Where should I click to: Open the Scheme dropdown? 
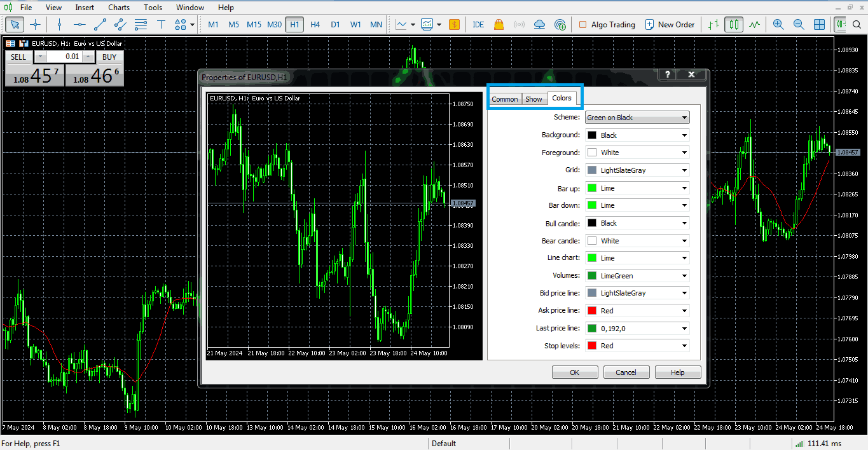click(637, 118)
